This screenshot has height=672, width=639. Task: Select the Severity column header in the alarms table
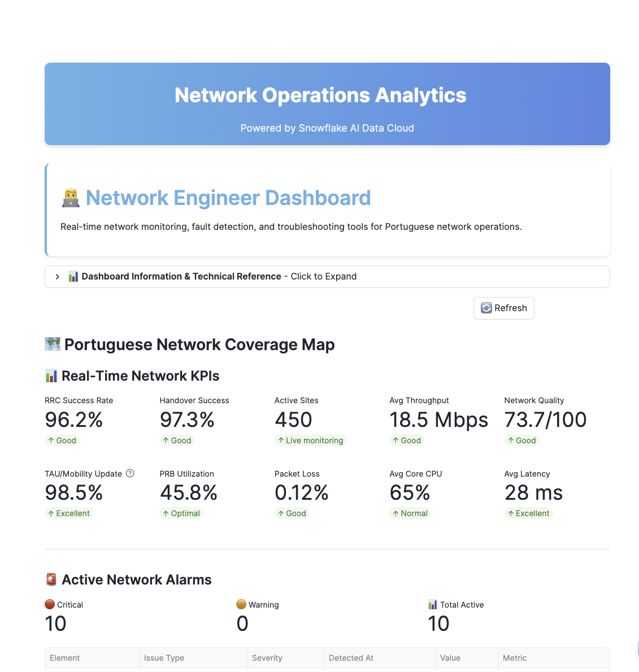pyautogui.click(x=266, y=658)
